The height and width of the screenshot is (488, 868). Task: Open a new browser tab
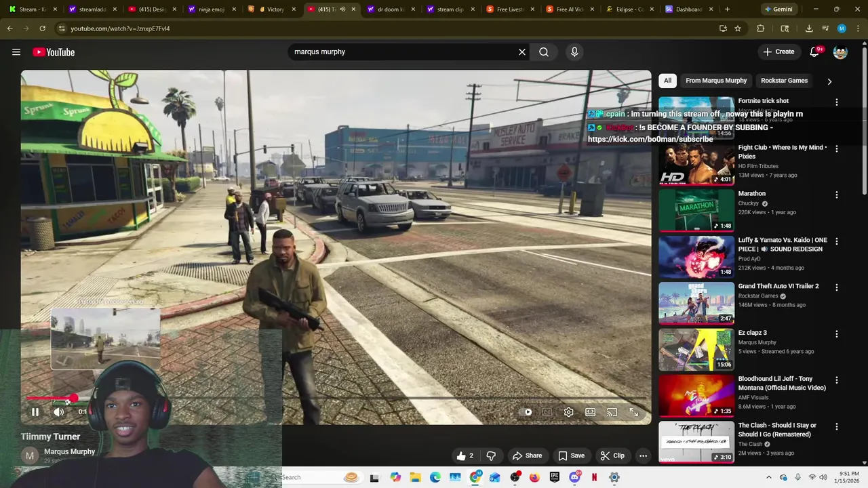727,9
